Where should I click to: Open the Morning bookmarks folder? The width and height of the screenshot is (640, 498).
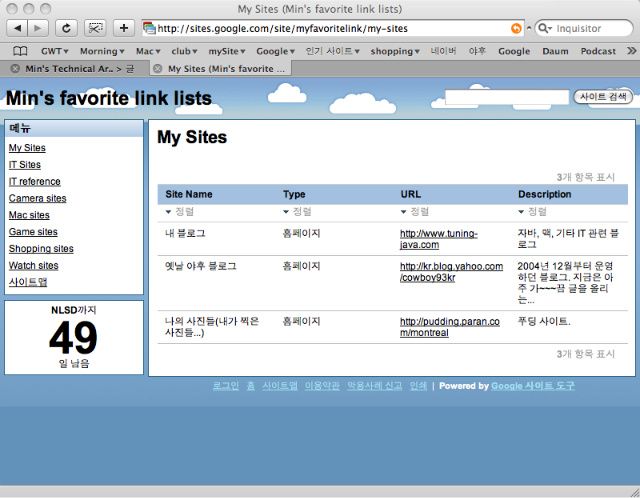102,51
